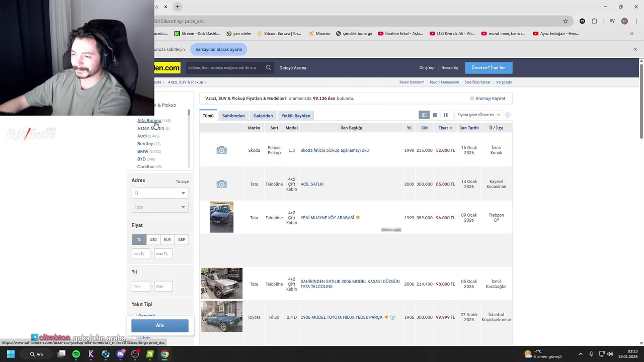
Task: Open Task View on the taskbar
Action: pyautogui.click(x=61, y=354)
